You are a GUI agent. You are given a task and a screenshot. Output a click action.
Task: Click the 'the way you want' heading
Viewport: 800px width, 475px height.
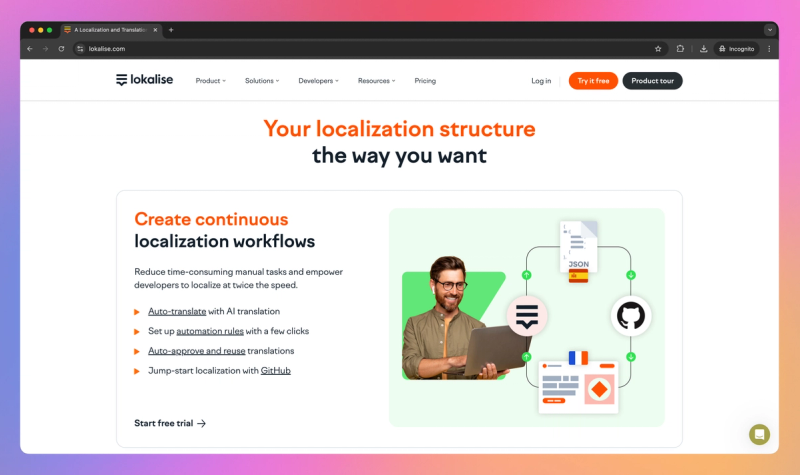coord(399,156)
